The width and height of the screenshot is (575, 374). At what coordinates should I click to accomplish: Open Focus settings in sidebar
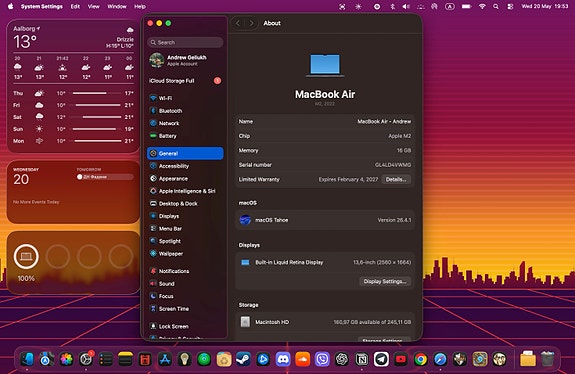pyautogui.click(x=185, y=296)
